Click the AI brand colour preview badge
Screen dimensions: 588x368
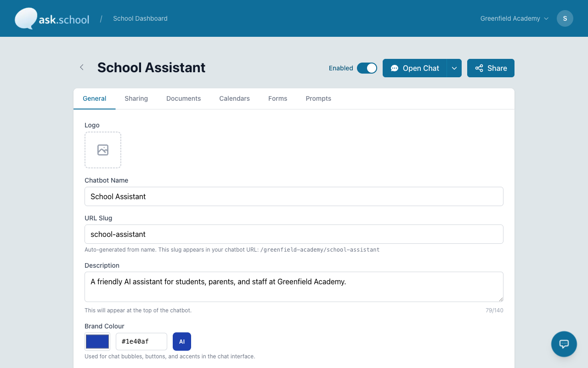click(182, 342)
